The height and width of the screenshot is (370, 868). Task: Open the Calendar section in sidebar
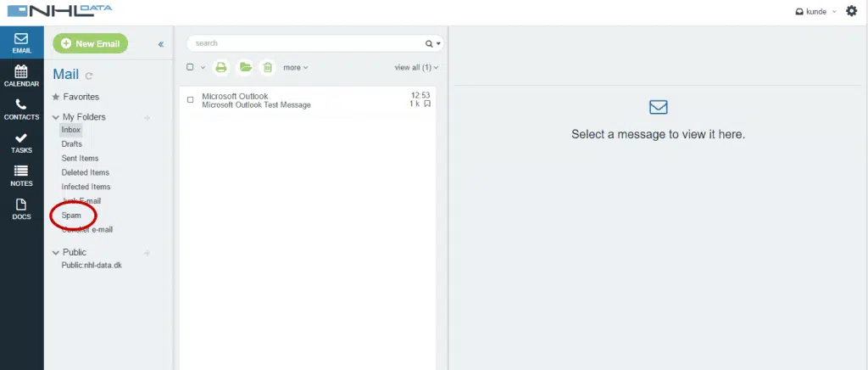[x=21, y=76]
